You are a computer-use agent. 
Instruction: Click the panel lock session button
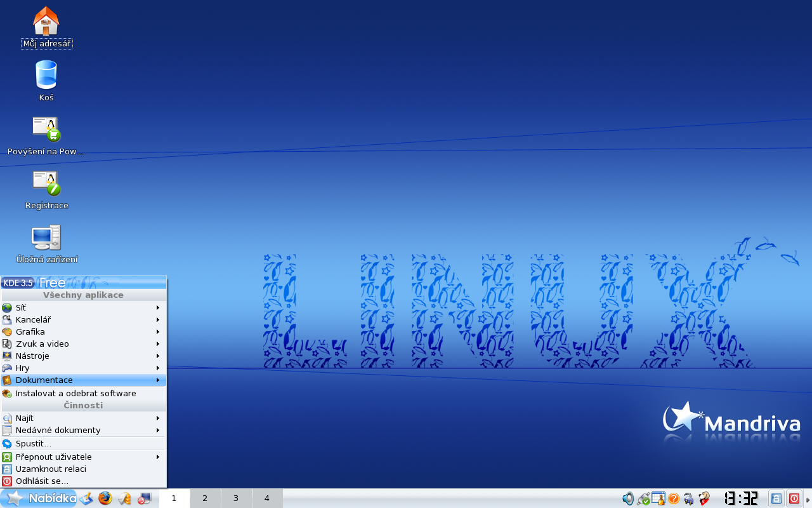point(776,498)
